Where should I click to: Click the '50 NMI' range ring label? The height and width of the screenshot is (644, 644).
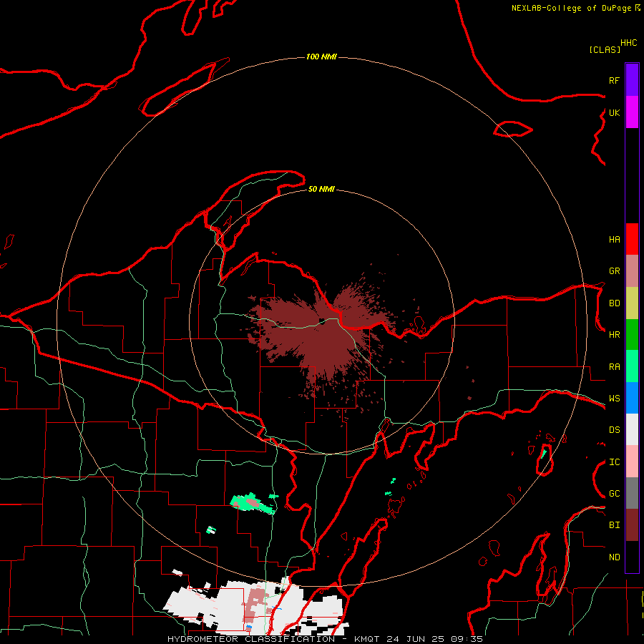[321, 189]
